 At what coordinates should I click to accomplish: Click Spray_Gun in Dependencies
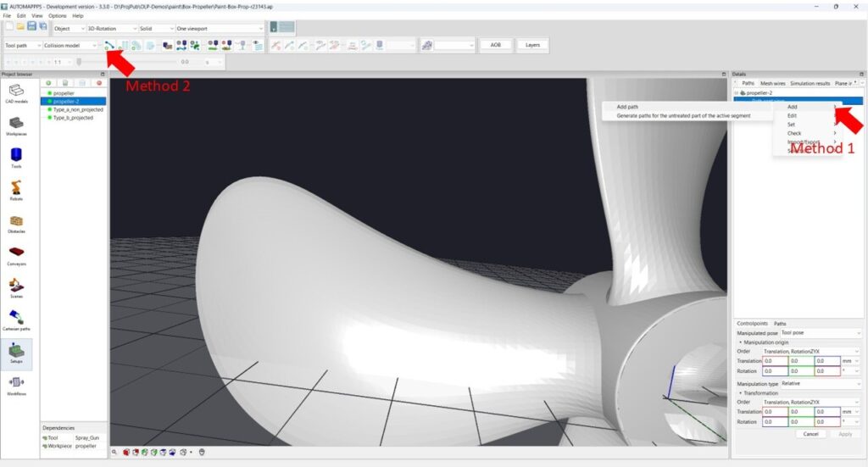pyautogui.click(x=87, y=437)
